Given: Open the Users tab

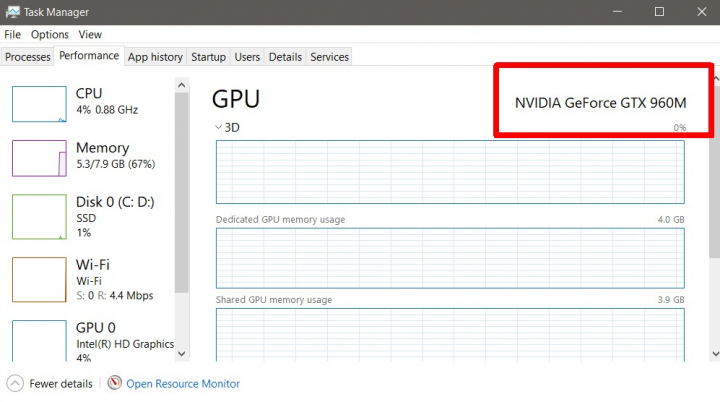Looking at the screenshot, I should coord(247,57).
